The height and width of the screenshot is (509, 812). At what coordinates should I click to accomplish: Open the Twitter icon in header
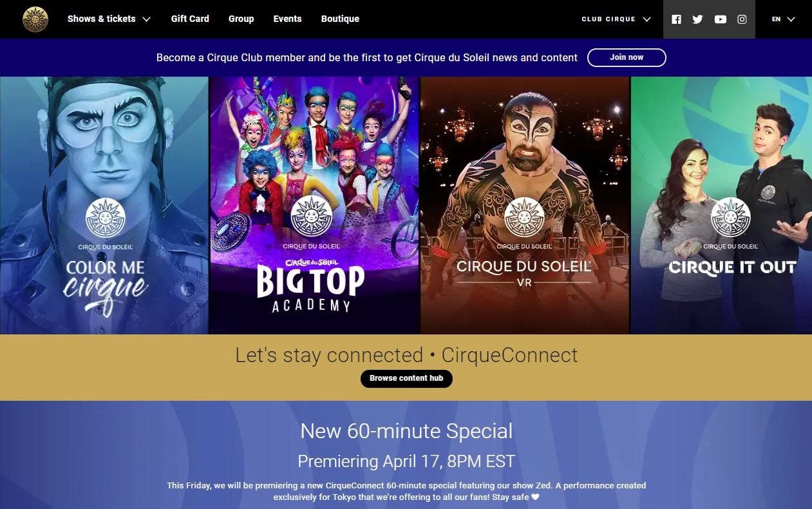697,19
